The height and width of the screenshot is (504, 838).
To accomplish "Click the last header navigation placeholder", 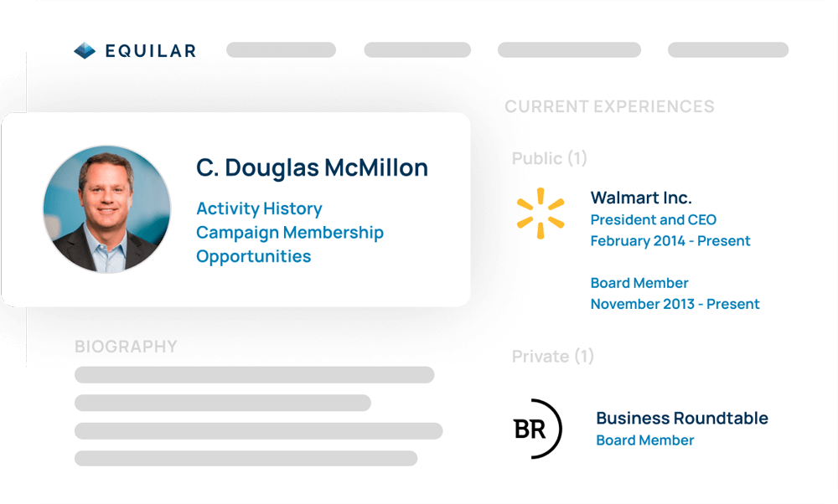I will click(727, 50).
